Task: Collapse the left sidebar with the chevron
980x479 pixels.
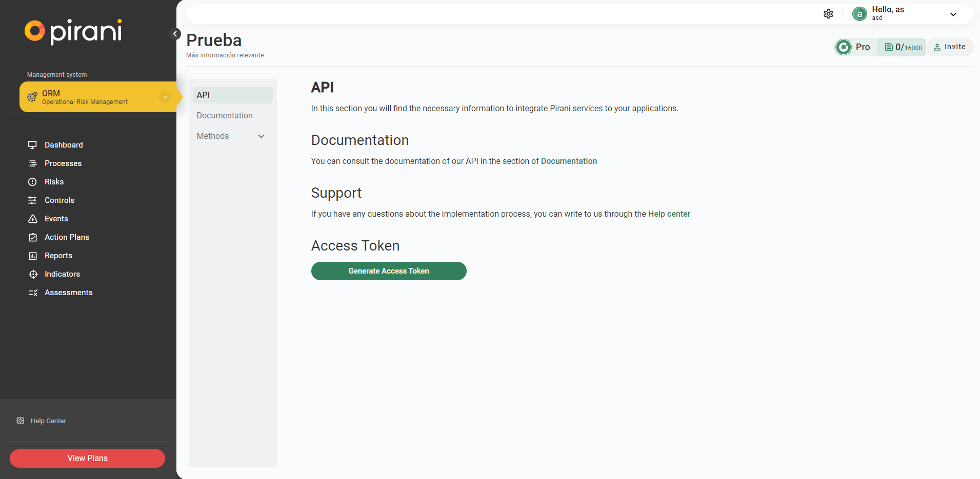Action: [x=176, y=33]
